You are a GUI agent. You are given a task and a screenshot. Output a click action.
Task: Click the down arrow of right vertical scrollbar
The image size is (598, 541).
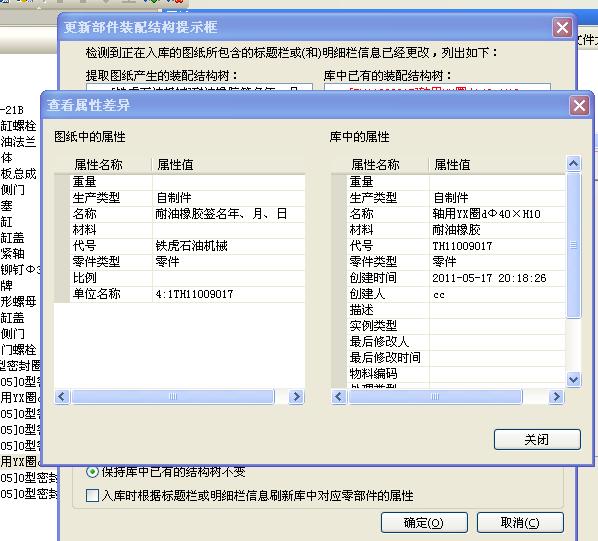pyautogui.click(x=573, y=380)
